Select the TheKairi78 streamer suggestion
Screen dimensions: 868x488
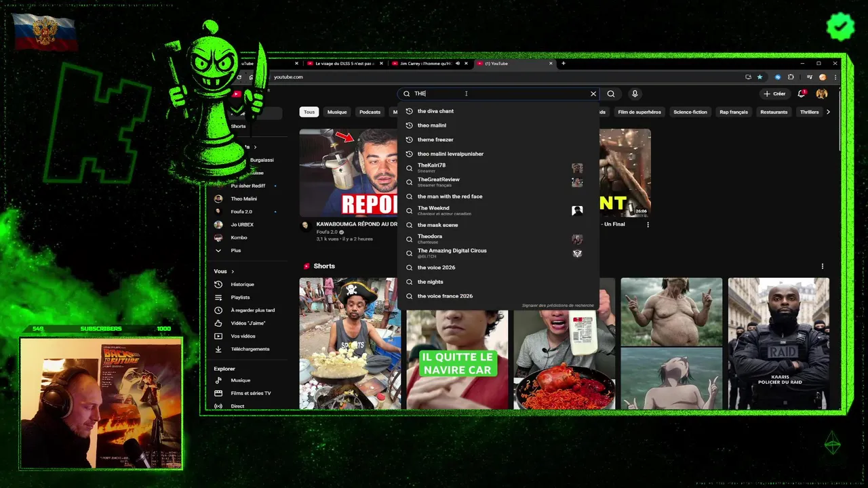pyautogui.click(x=498, y=168)
